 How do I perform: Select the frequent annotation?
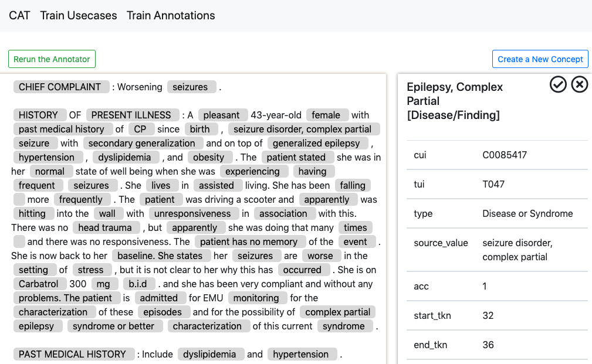[38, 186]
